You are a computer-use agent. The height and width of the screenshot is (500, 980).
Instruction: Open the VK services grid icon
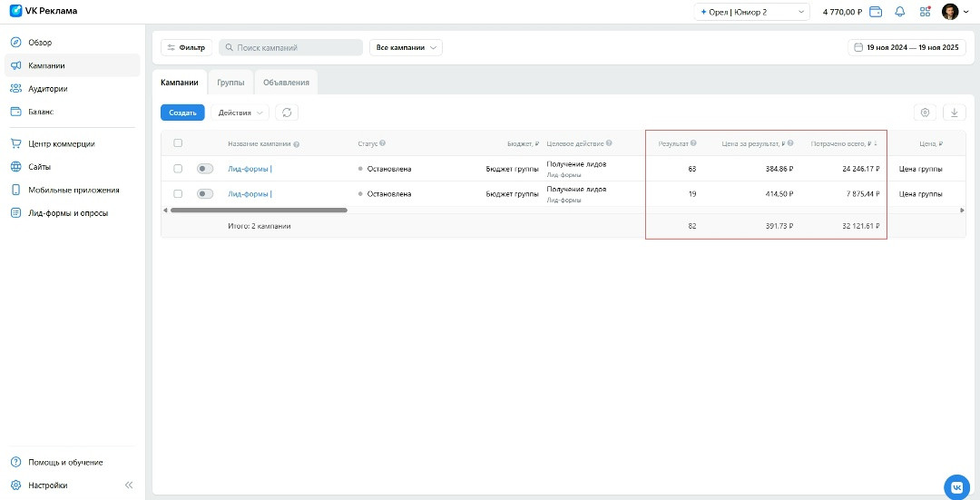click(925, 12)
